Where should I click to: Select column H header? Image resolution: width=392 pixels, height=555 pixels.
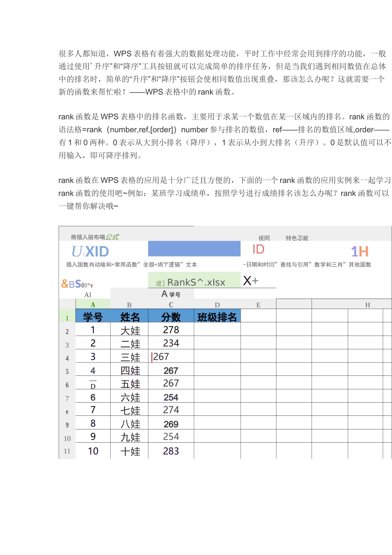tap(368, 305)
